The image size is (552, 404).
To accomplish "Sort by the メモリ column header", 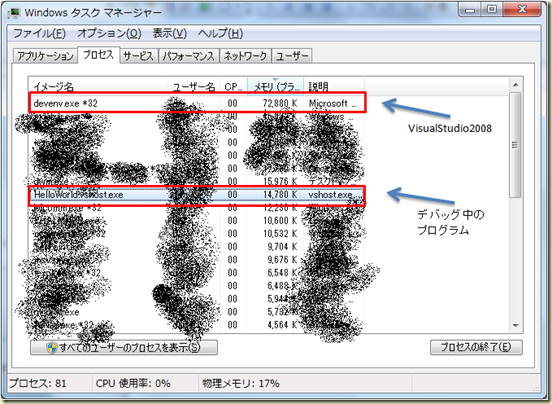I will point(275,86).
